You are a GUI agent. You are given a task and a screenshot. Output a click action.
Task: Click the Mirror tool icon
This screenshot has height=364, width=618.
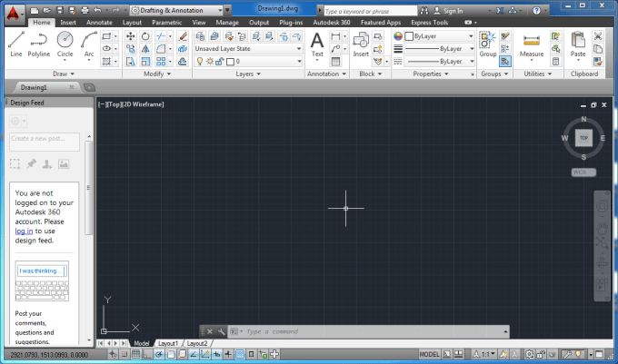(x=145, y=49)
